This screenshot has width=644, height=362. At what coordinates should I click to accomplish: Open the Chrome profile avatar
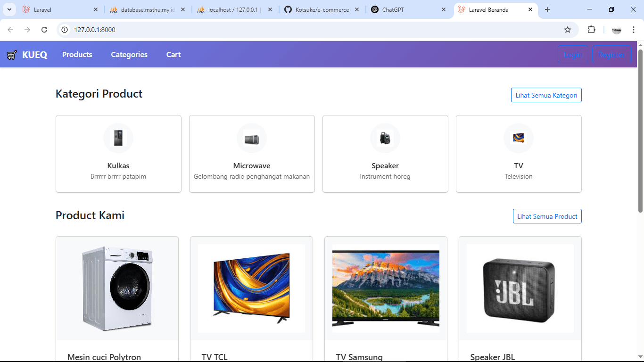(617, 30)
